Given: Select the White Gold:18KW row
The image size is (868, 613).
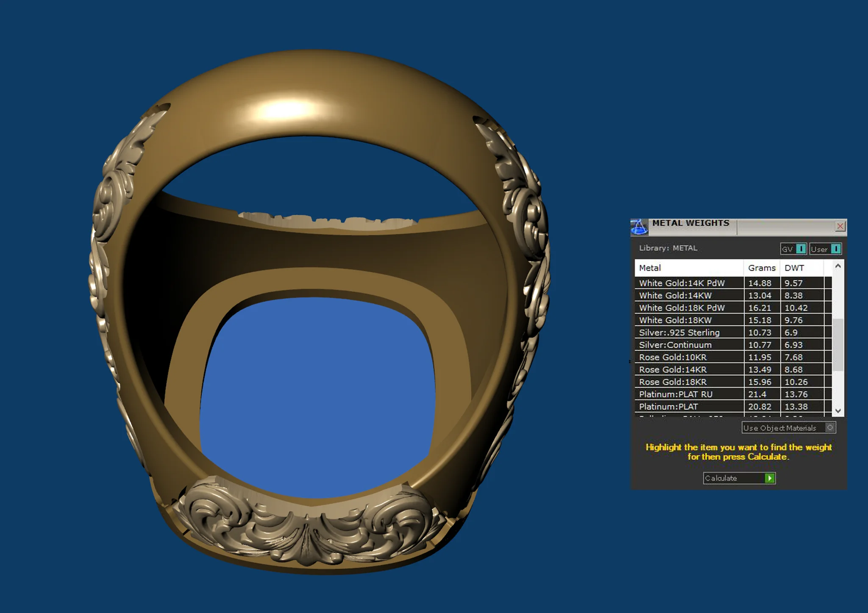Looking at the screenshot, I should click(733, 320).
